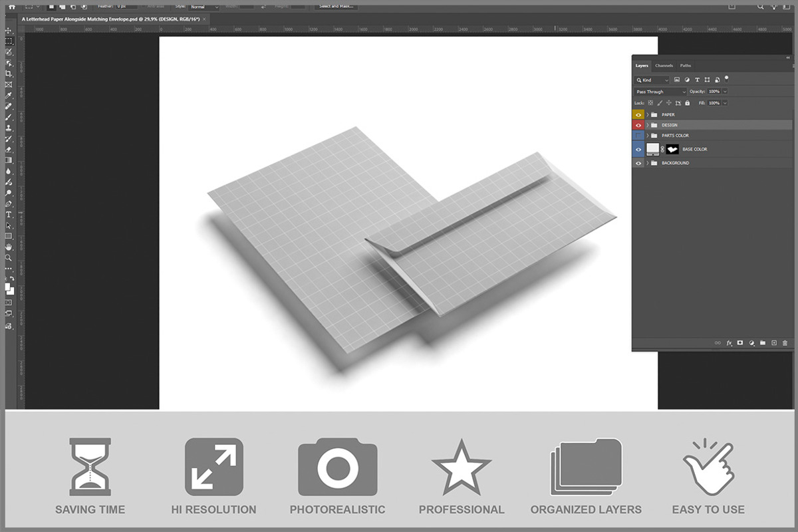Click the Link Layers icon in Layers panel
The width and height of the screenshot is (798, 532).
pyautogui.click(x=718, y=342)
